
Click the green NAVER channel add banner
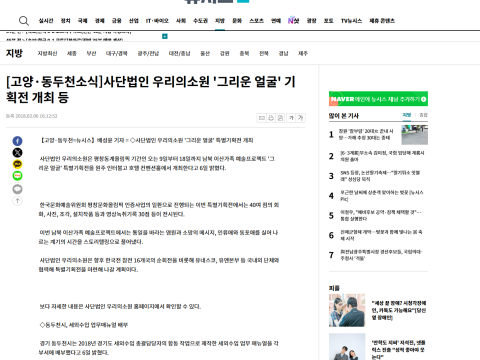[x=378, y=99]
